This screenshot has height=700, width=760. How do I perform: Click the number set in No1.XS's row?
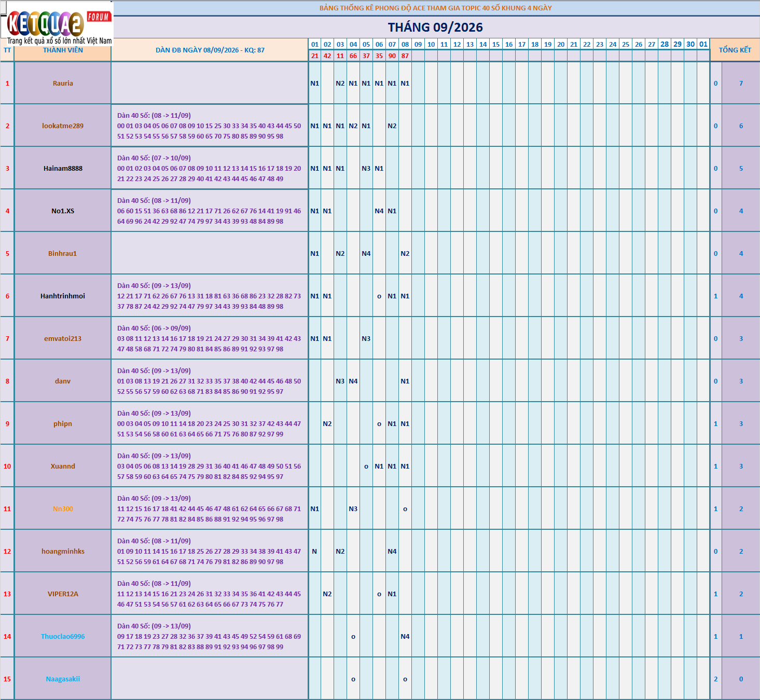tap(209, 211)
